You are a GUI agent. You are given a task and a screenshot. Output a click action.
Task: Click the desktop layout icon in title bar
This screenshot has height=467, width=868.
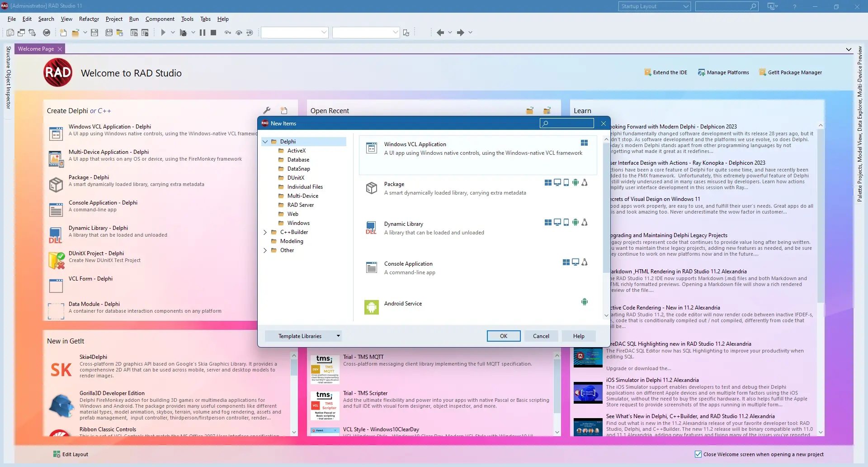[772, 6]
